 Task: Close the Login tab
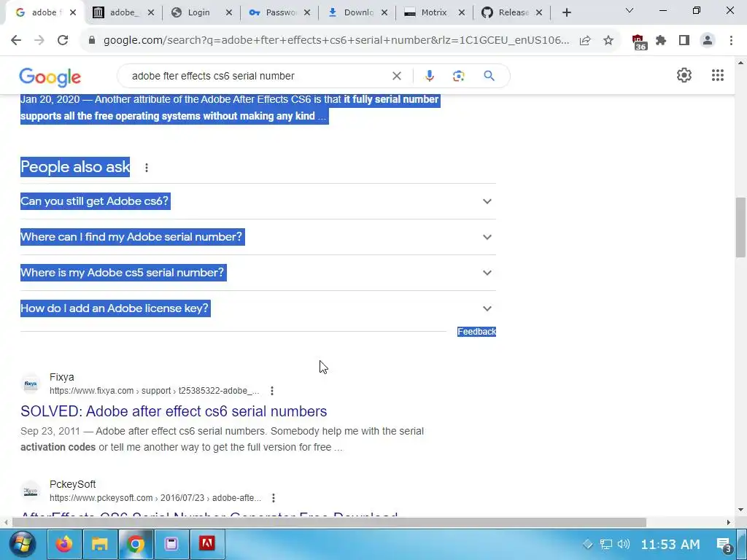(x=228, y=13)
